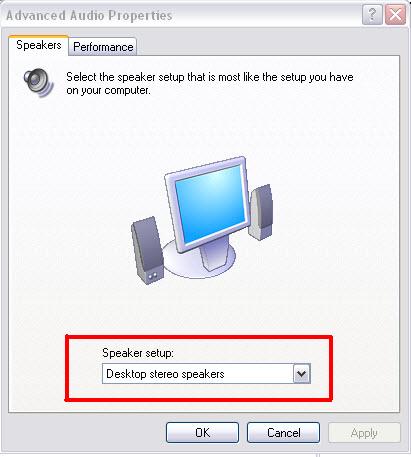Viewport: 411px width, 457px height.
Task: Click the context help question mark button
Action: click(x=372, y=15)
